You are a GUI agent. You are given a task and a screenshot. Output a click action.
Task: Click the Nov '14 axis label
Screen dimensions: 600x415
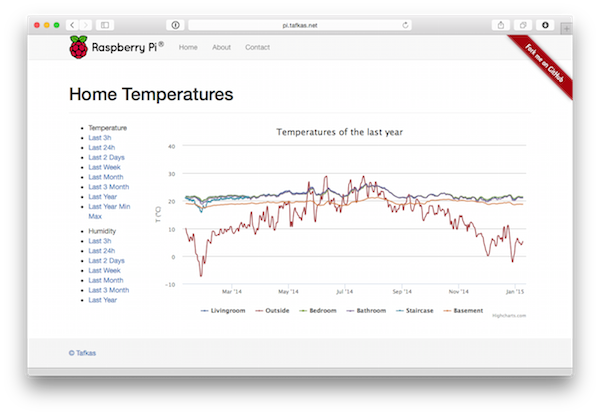(x=458, y=292)
